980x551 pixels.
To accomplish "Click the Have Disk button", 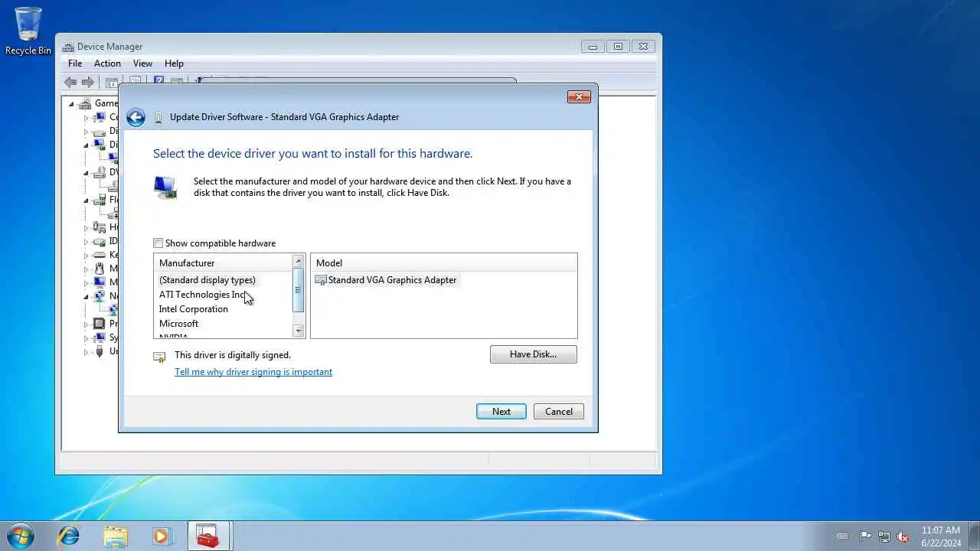I will (x=534, y=354).
